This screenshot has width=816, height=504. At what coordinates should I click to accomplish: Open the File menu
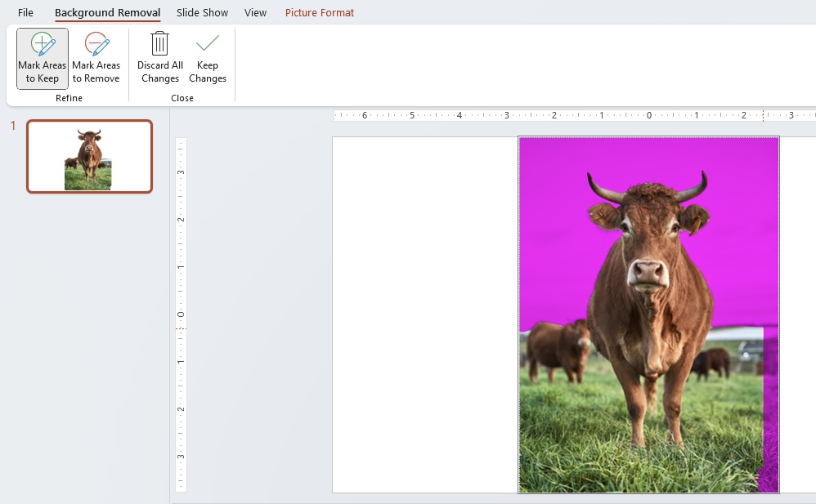tap(25, 12)
